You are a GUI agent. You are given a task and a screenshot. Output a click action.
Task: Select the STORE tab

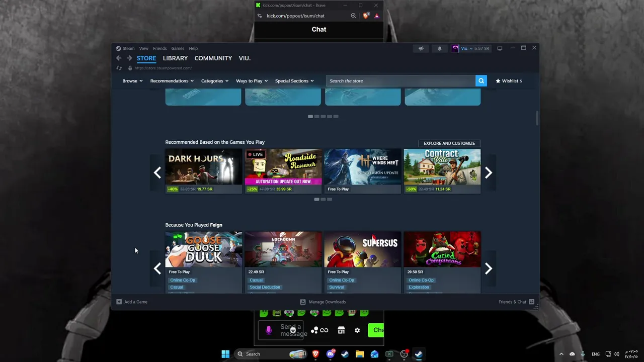point(146,58)
